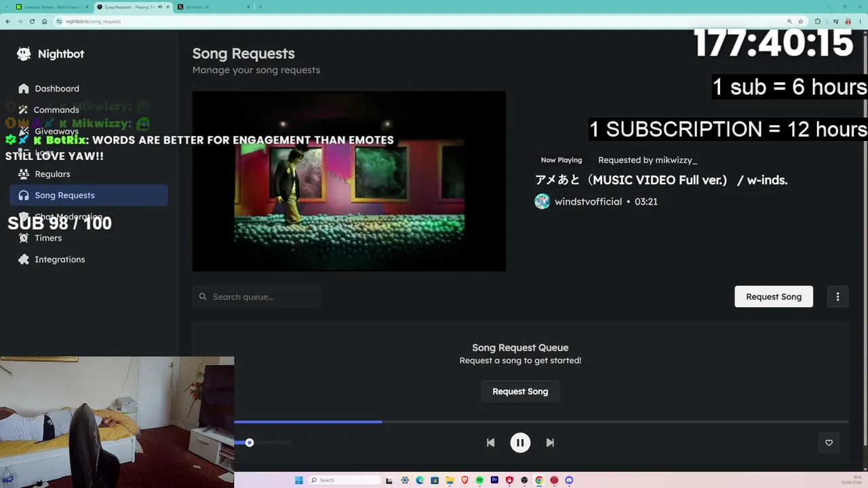
Task: Click the Song Requests headphones icon
Action: pos(24,195)
